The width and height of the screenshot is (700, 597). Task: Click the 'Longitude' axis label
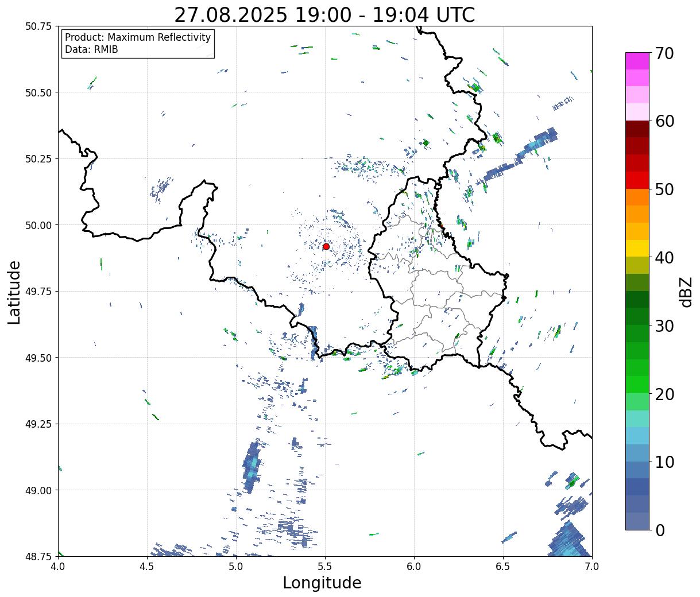[322, 583]
